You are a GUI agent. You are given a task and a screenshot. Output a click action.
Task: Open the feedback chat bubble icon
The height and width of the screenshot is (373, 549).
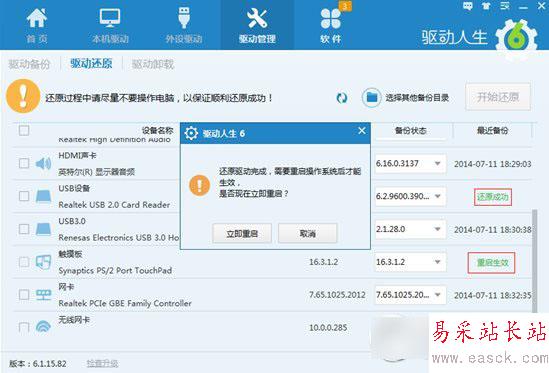(467, 6)
